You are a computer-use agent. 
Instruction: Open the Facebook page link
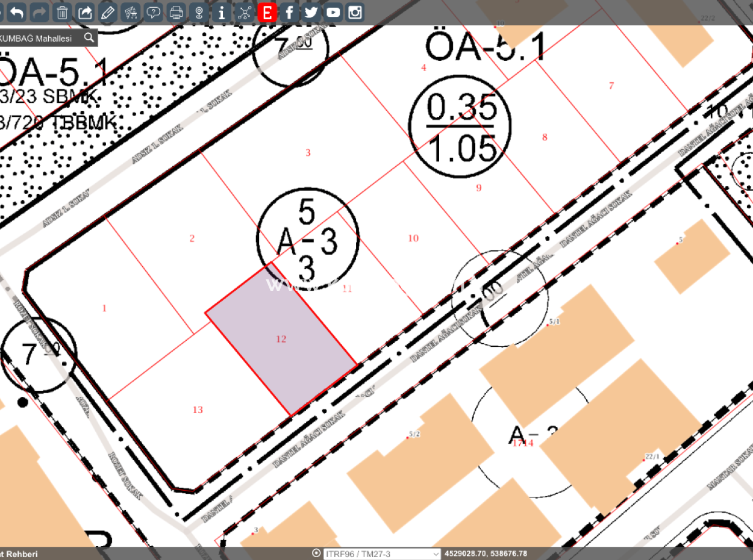[289, 12]
